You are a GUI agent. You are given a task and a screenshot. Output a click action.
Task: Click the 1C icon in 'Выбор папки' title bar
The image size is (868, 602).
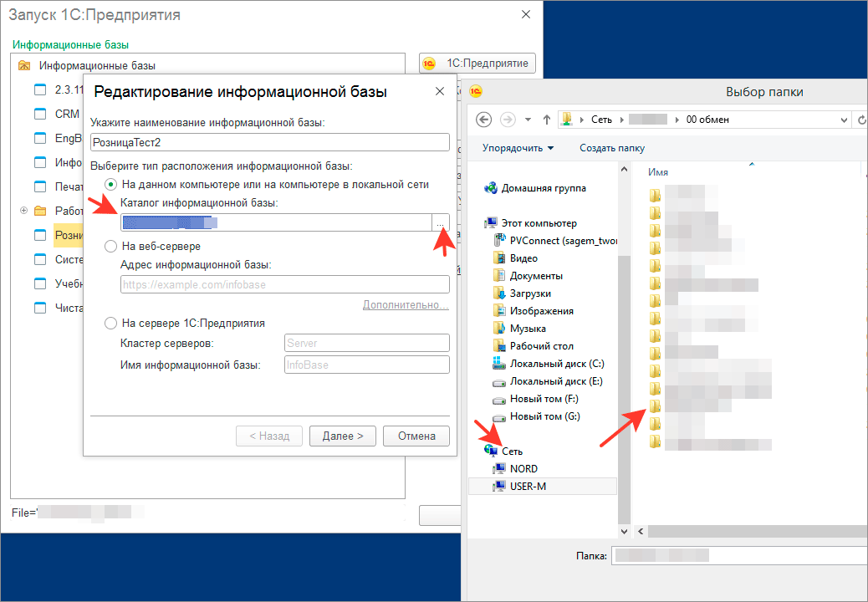point(476,91)
